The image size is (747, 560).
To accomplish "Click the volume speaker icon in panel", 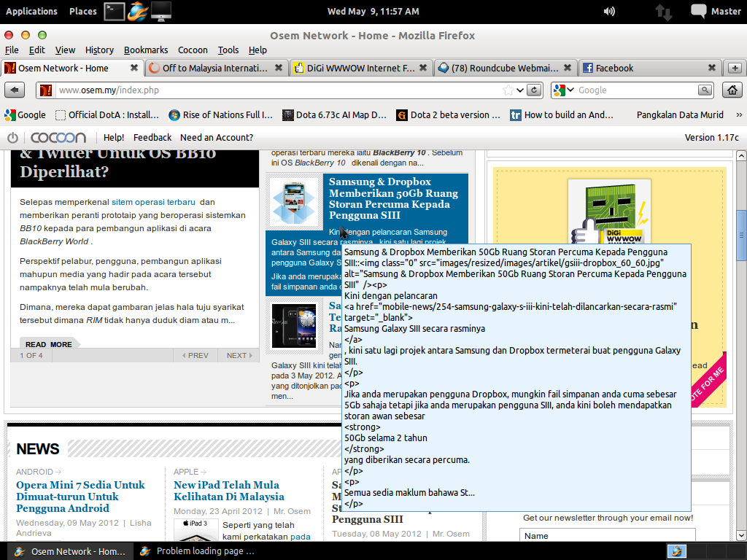I will click(x=609, y=11).
